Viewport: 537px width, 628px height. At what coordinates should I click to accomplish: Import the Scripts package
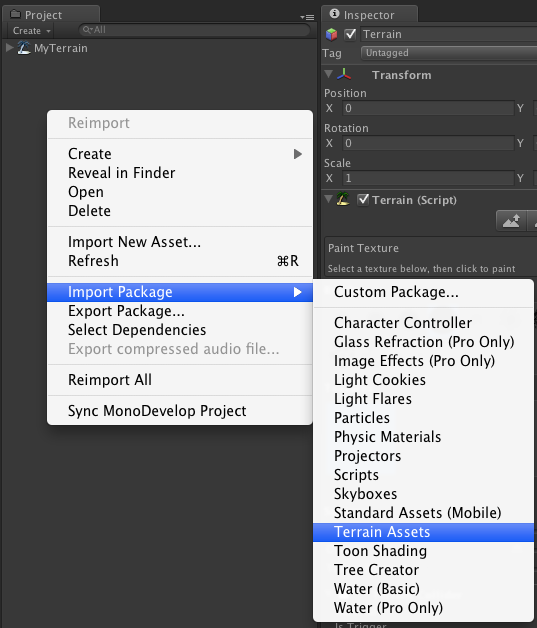click(x=423, y=475)
